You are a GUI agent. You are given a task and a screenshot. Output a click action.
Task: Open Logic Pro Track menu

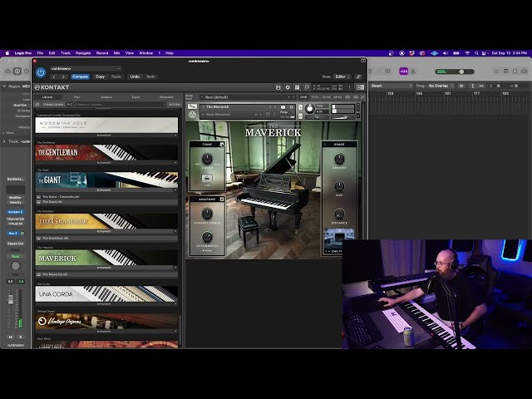click(66, 53)
